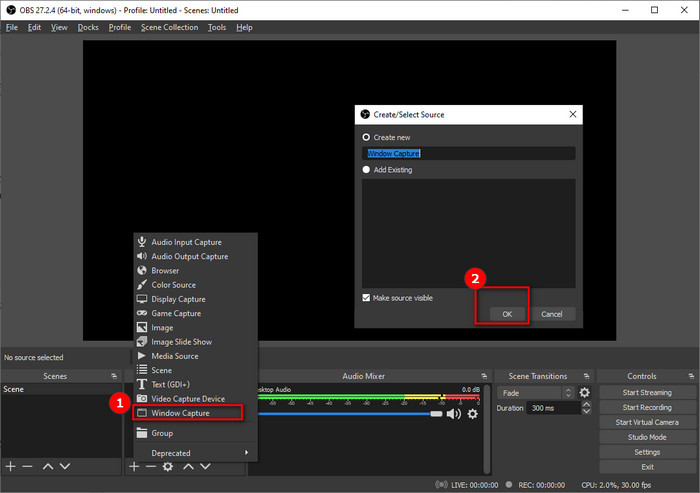Close the Create/Select Source dialog

(x=573, y=114)
